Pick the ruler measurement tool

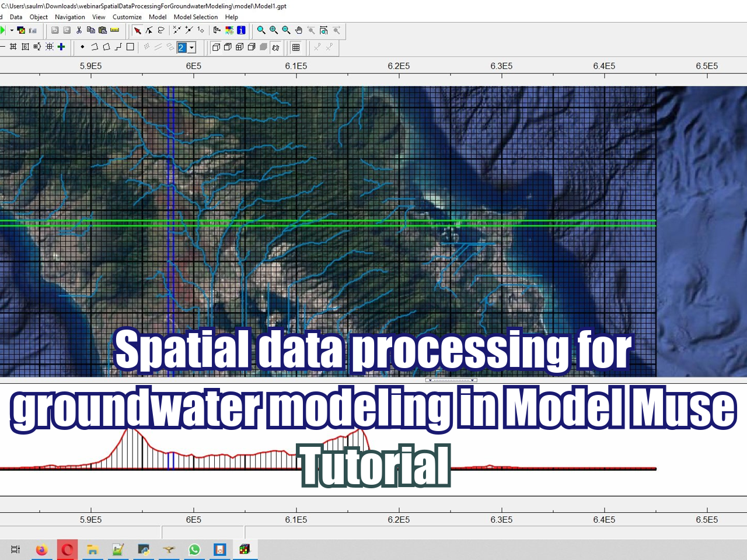click(x=114, y=30)
